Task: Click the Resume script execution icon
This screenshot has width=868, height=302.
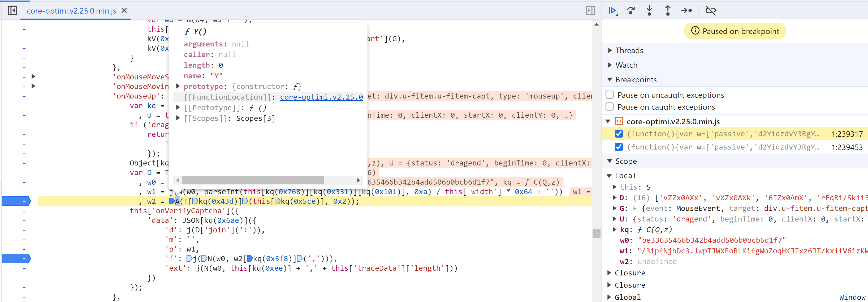Action: coord(613,11)
